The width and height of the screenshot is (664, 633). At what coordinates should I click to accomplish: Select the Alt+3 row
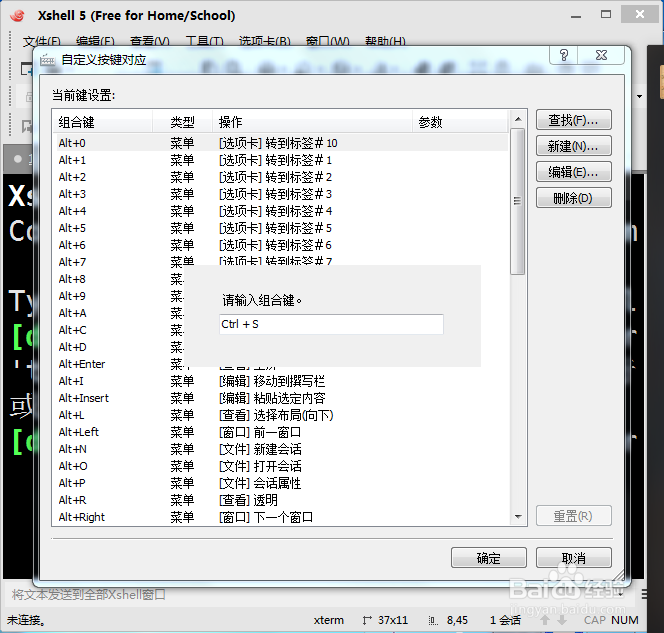281,194
